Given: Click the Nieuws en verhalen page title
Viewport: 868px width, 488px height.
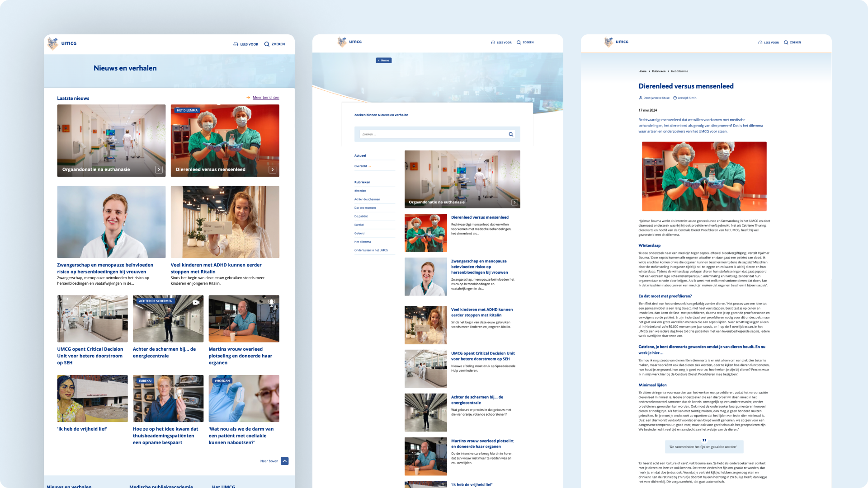Looking at the screenshot, I should [125, 68].
